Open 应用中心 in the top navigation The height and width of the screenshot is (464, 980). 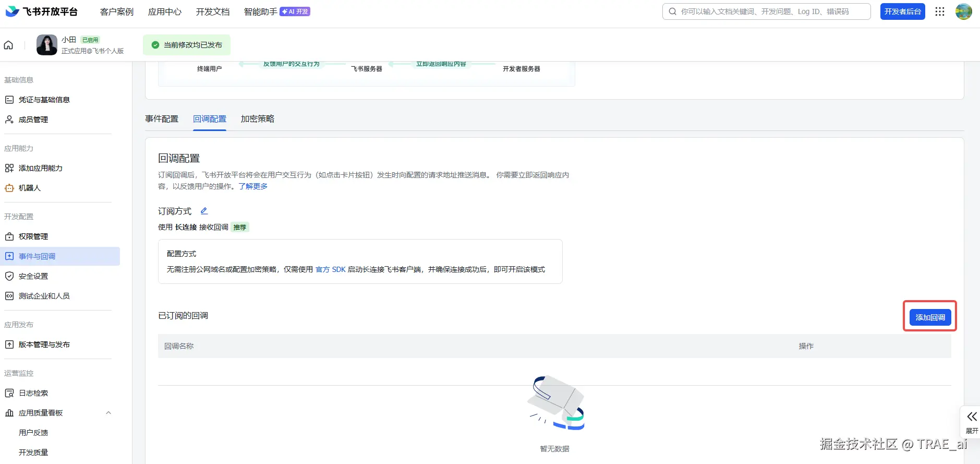(165, 11)
